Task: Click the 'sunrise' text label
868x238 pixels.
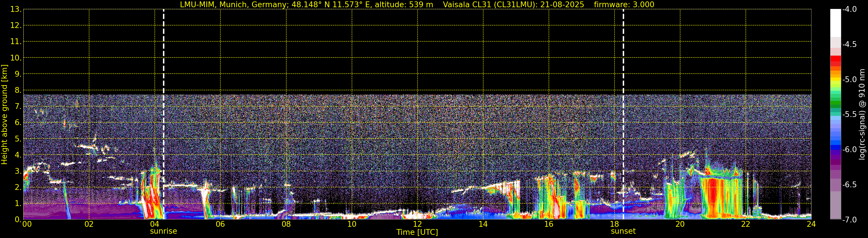Action: tap(164, 231)
